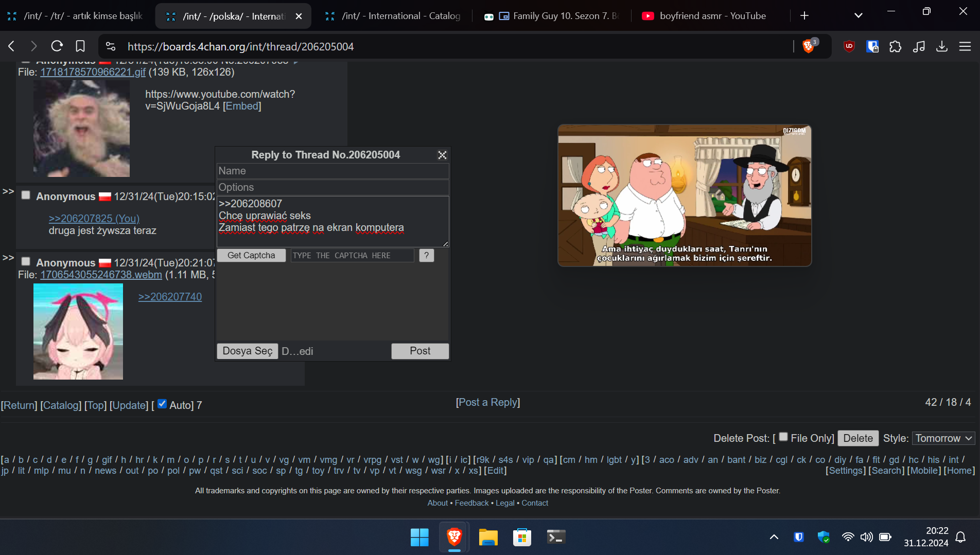Open the Bitwarden system tray icon
Screen dimensions: 980x555
click(x=799, y=537)
